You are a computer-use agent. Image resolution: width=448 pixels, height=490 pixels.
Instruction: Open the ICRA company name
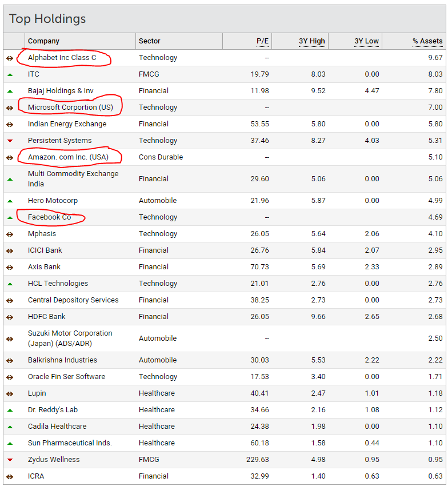(x=36, y=476)
